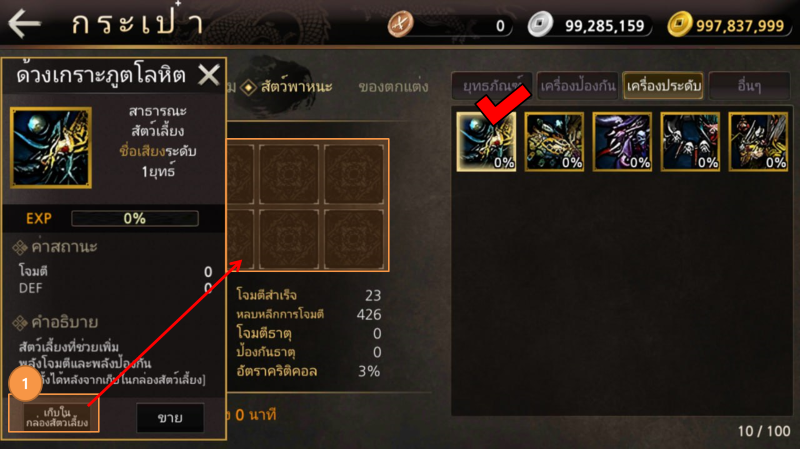
Task: Click the EXP progress bar
Action: tap(135, 218)
